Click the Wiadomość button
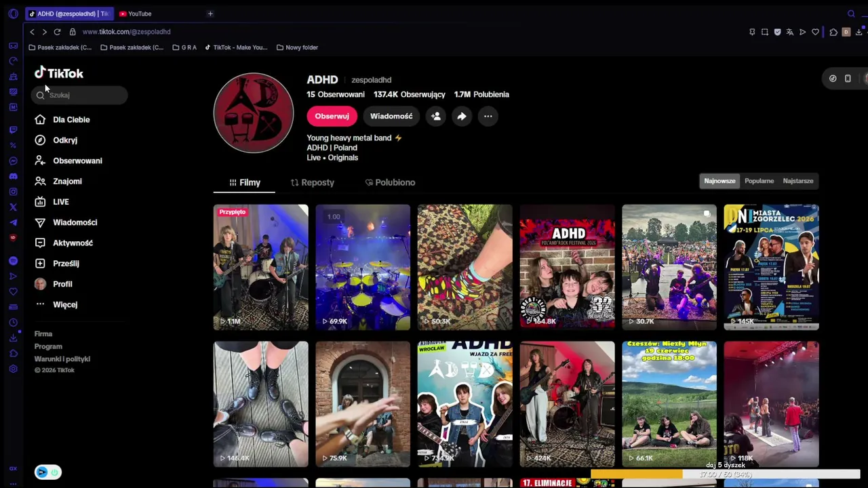 pyautogui.click(x=391, y=117)
